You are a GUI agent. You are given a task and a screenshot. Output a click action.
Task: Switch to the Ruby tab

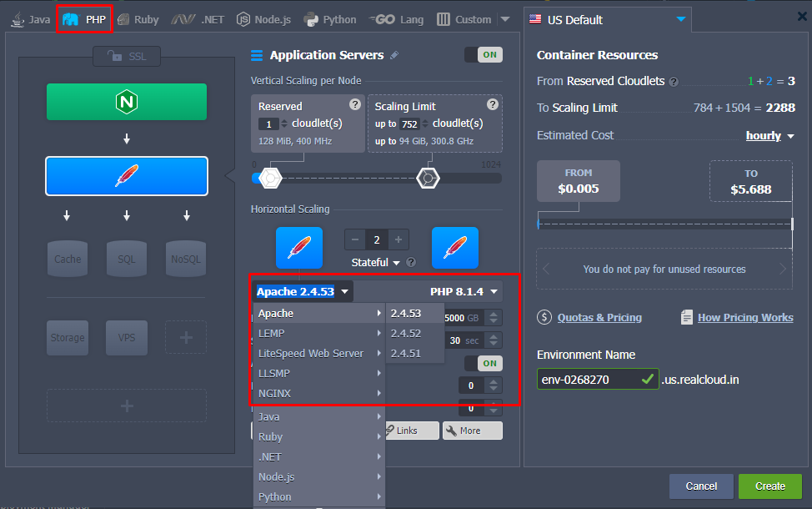[x=138, y=19]
